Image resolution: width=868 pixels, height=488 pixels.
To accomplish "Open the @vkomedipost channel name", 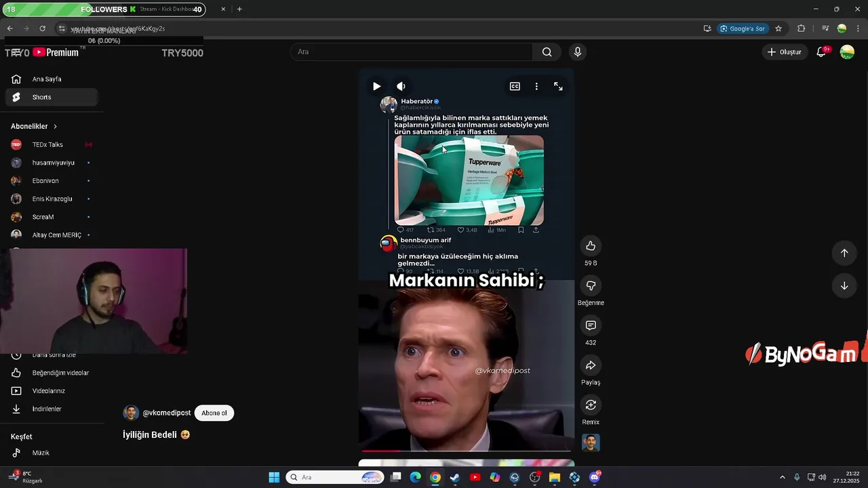I will (x=167, y=413).
